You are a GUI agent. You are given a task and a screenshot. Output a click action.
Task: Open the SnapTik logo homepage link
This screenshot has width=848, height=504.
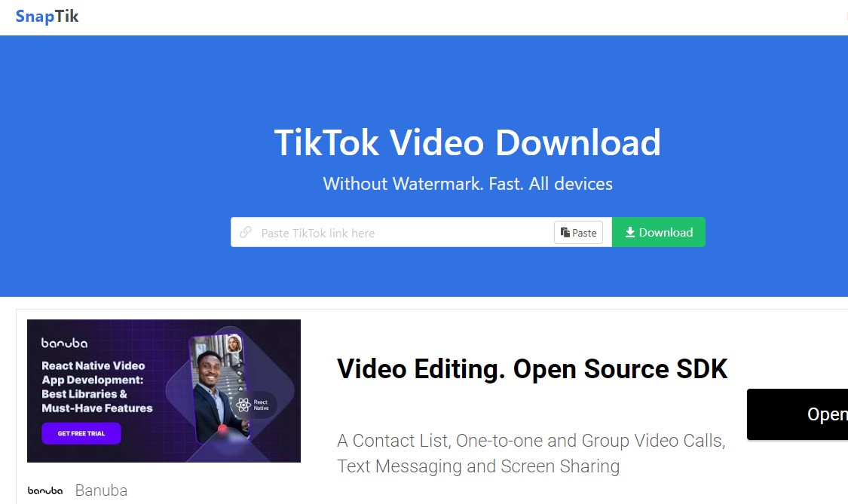tap(47, 17)
